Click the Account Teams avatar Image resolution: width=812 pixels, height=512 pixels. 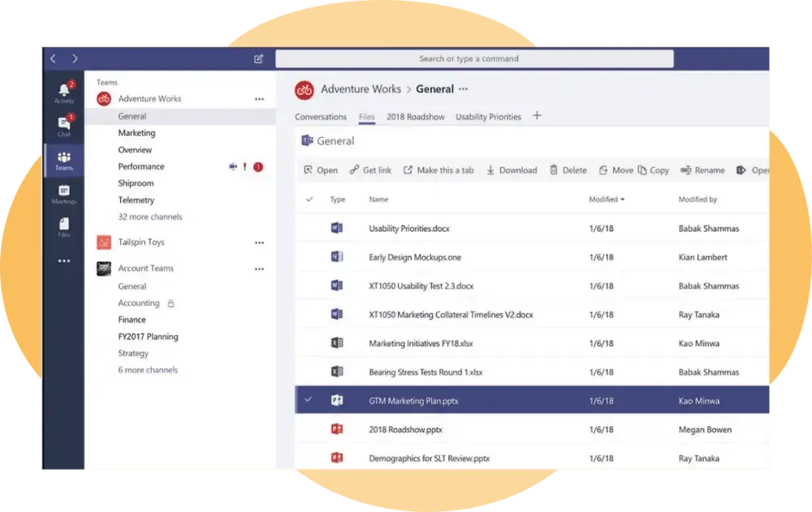point(104,268)
